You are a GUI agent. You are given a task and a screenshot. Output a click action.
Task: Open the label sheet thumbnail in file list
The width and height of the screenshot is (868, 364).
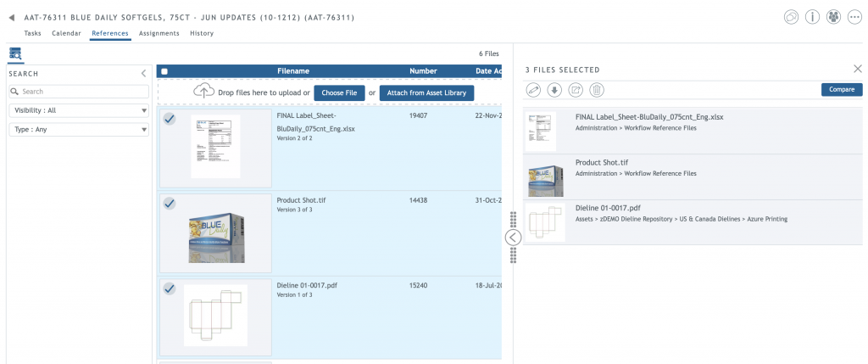(x=215, y=146)
